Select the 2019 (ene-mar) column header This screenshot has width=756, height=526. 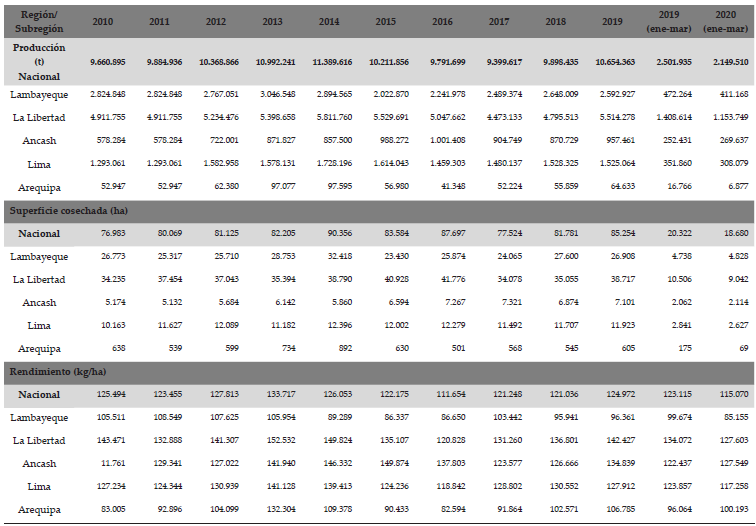668,21
